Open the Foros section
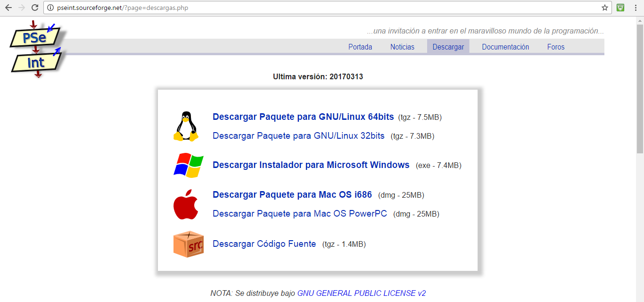644x302 pixels. click(x=555, y=47)
